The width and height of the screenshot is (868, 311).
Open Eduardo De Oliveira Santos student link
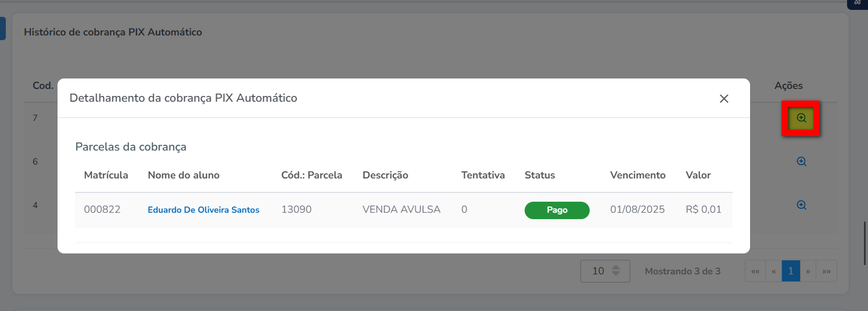point(203,210)
